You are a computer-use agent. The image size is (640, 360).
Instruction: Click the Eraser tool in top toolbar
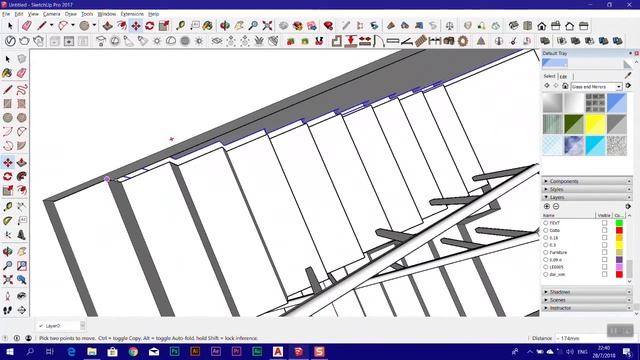27,26
